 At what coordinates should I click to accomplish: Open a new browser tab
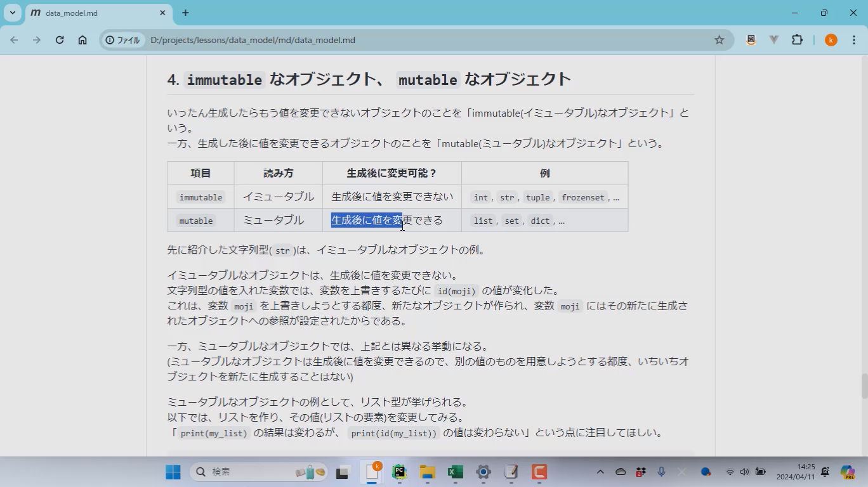(185, 13)
